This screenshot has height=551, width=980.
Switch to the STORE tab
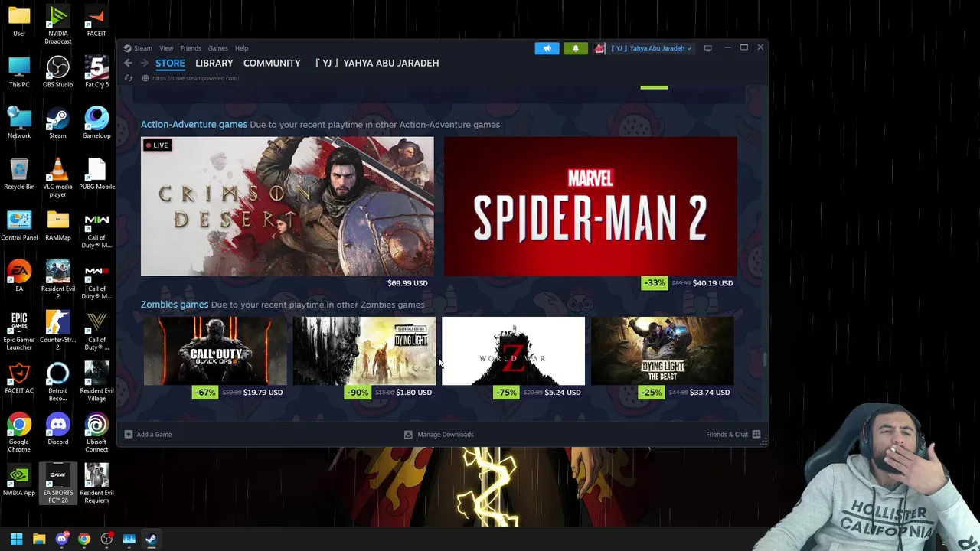tap(170, 64)
